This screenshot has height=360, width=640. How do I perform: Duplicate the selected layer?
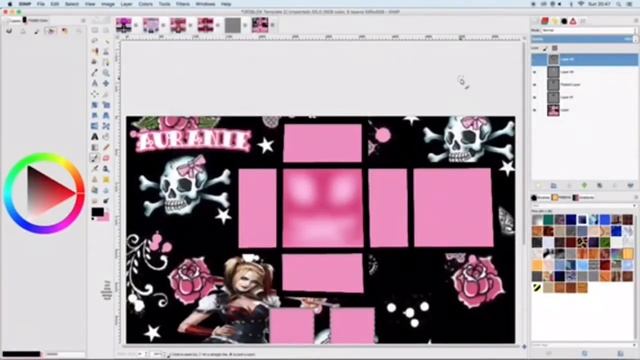pyautogui.click(x=600, y=186)
